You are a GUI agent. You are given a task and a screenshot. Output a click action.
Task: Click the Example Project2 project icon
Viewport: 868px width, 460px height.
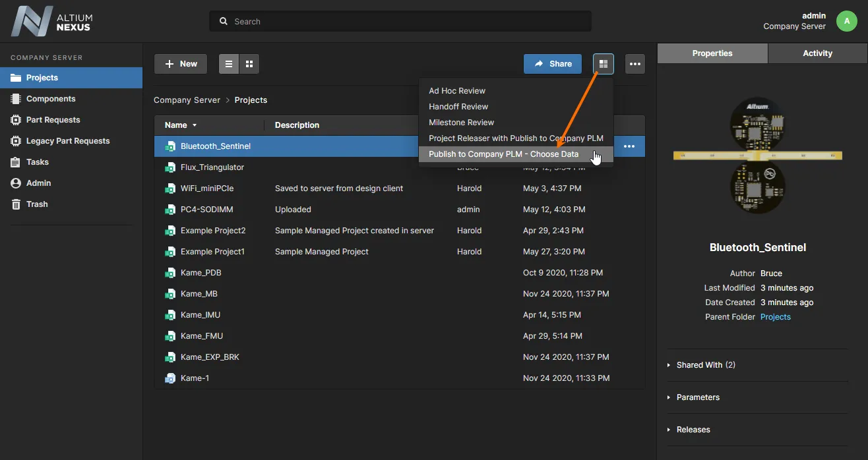point(170,231)
